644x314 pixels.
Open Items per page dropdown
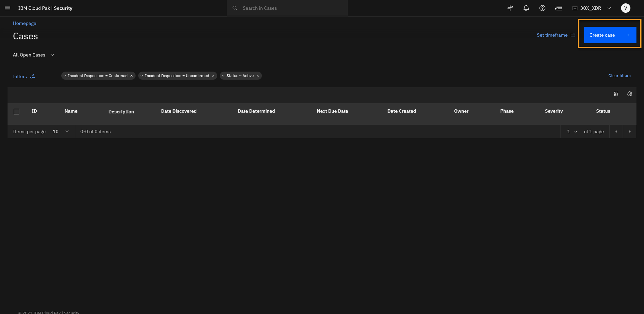(61, 132)
